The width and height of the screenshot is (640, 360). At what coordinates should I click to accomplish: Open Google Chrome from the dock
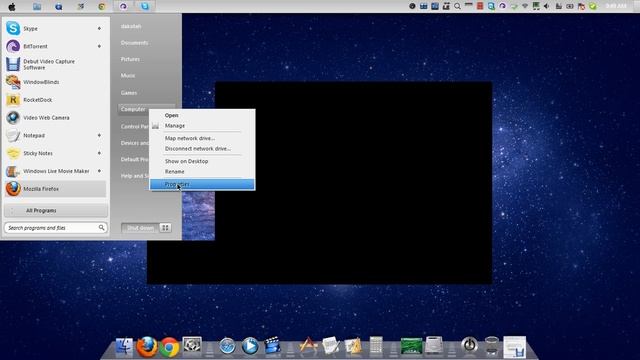point(169,347)
